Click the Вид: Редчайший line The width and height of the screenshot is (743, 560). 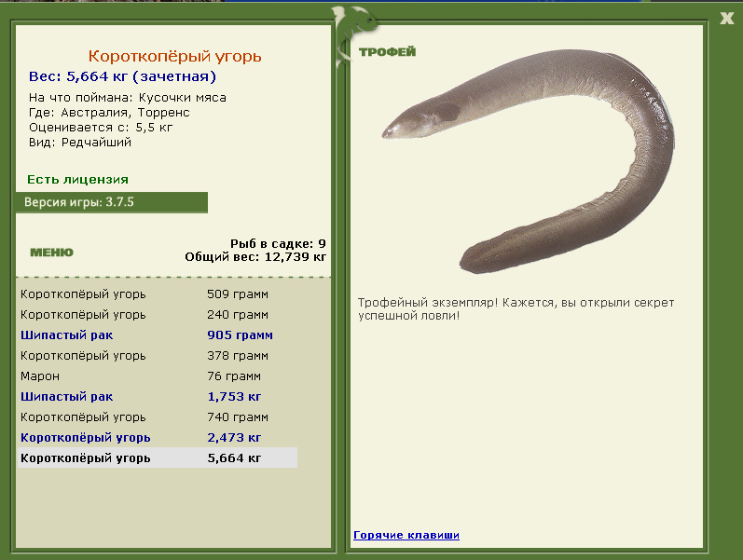tap(79, 143)
